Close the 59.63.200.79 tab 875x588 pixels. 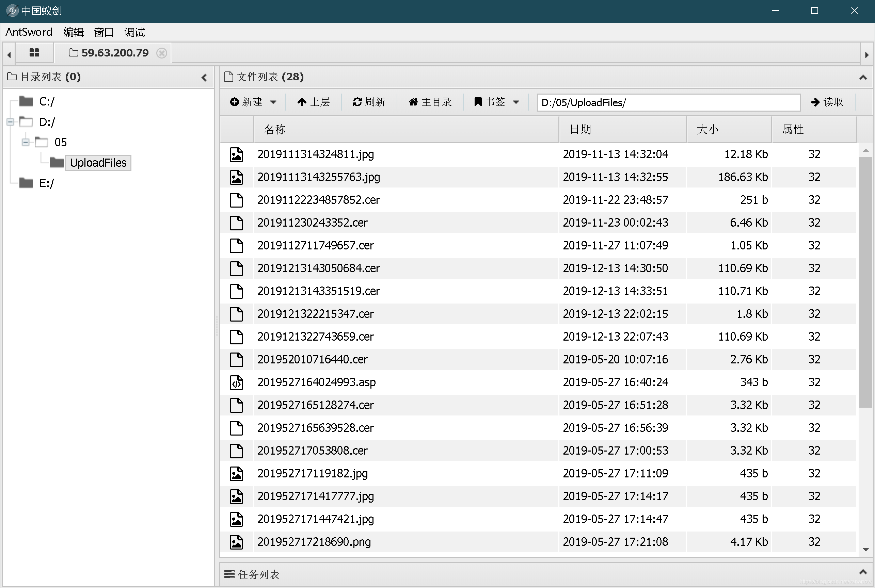[x=162, y=53]
